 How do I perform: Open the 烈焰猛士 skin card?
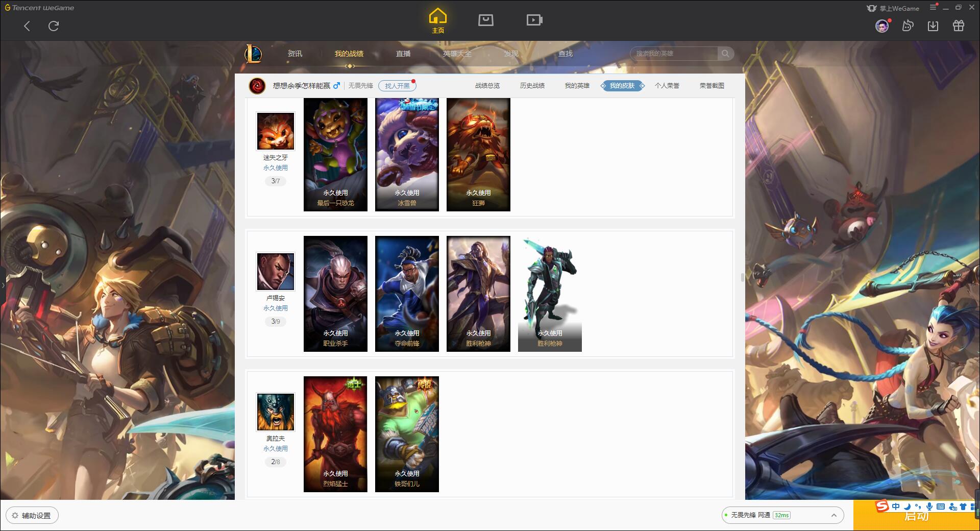pos(335,434)
